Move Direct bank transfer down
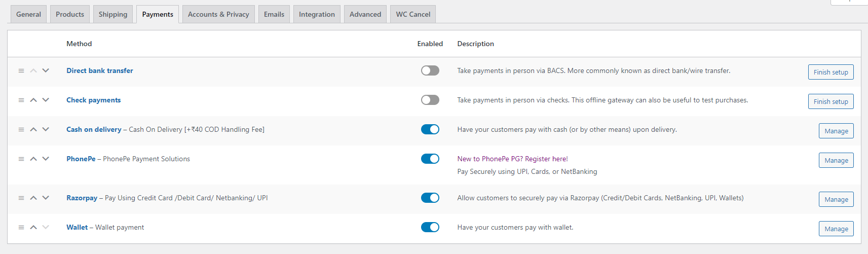 [46, 70]
